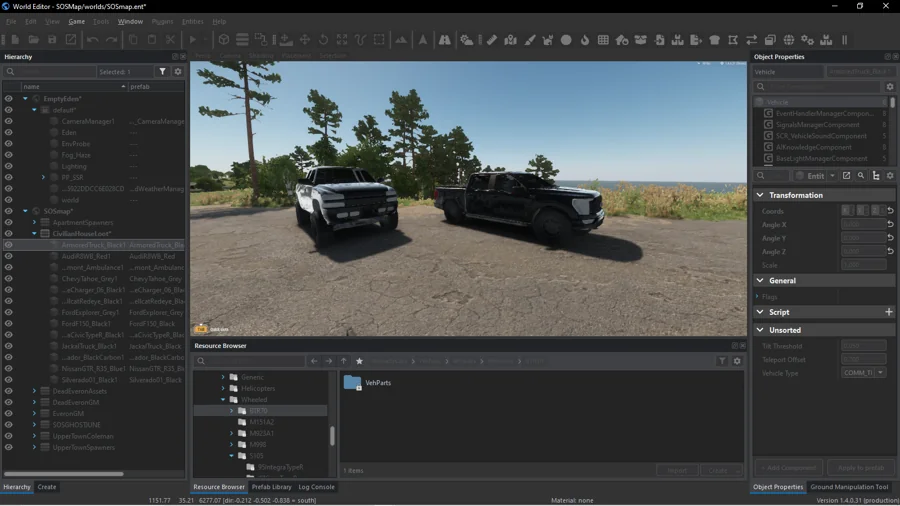
Task: Collapse the Unsorted properties section
Action: click(760, 330)
